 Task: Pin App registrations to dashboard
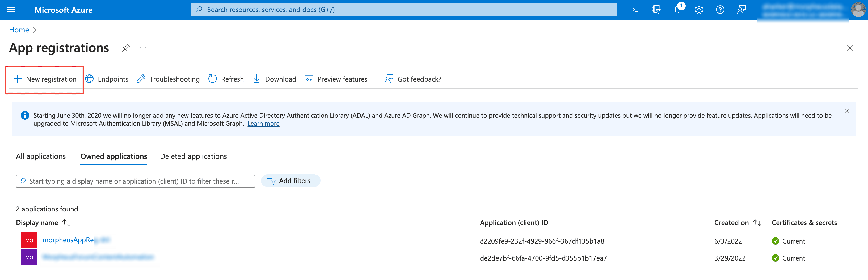[126, 48]
